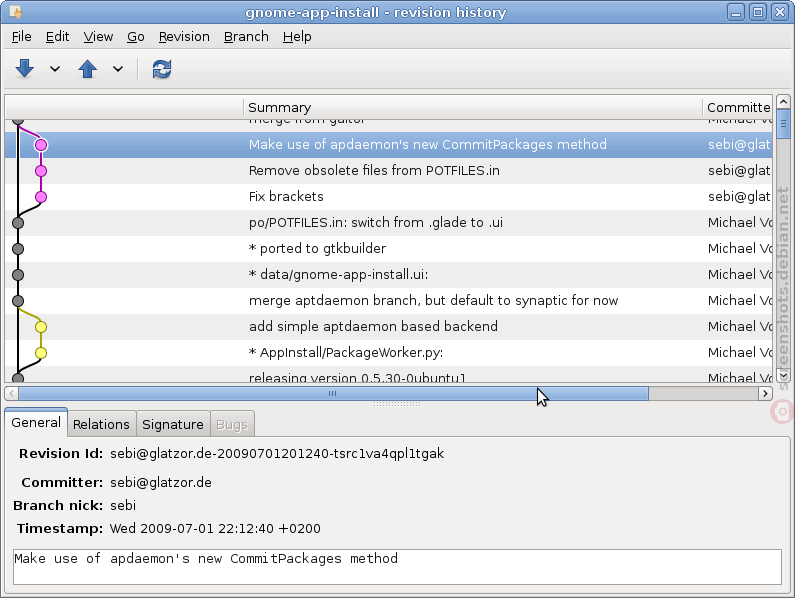This screenshot has height=598, width=795.
Task: Click the disabled Bugs tab
Action: tap(232, 424)
